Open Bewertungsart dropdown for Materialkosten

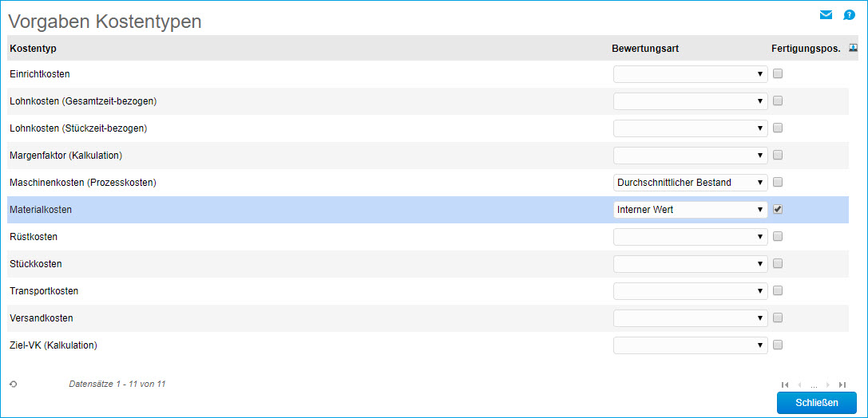pyautogui.click(x=690, y=210)
